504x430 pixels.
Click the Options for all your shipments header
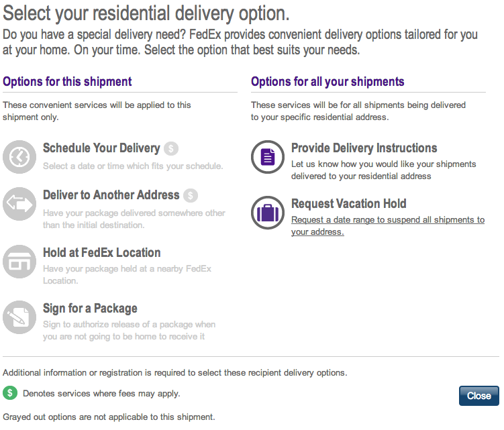point(327,82)
